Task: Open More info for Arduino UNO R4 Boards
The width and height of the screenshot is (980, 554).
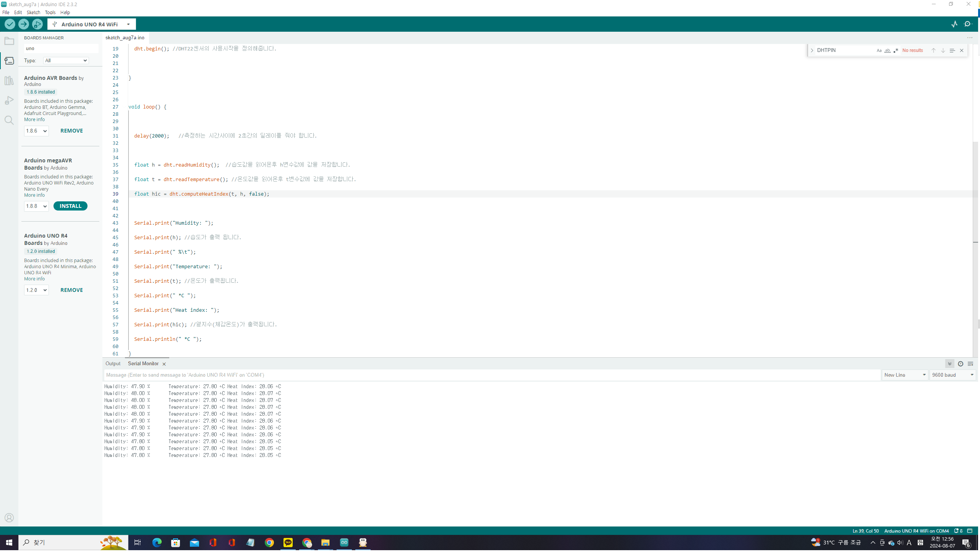Action: [x=34, y=279]
